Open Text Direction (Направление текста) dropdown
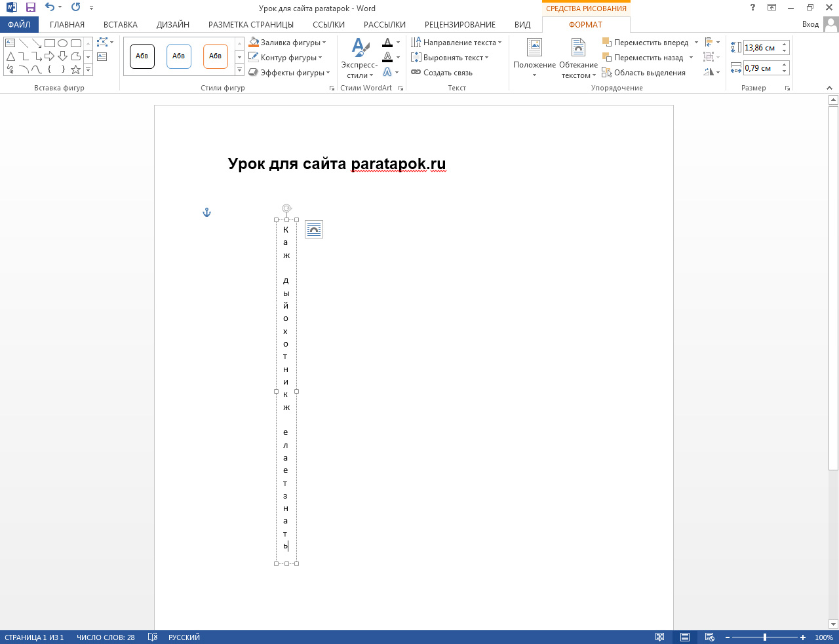 [456, 43]
